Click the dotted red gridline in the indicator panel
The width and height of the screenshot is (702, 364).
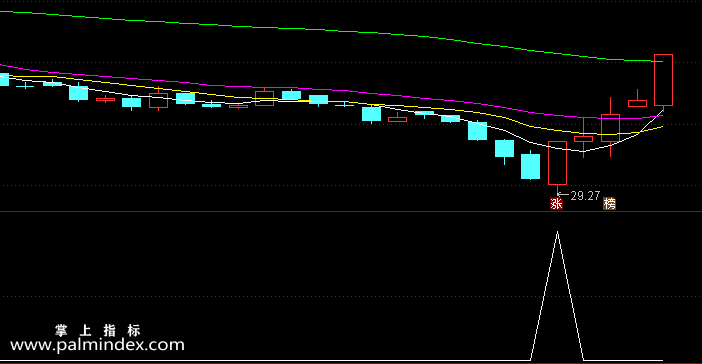coord(351,296)
